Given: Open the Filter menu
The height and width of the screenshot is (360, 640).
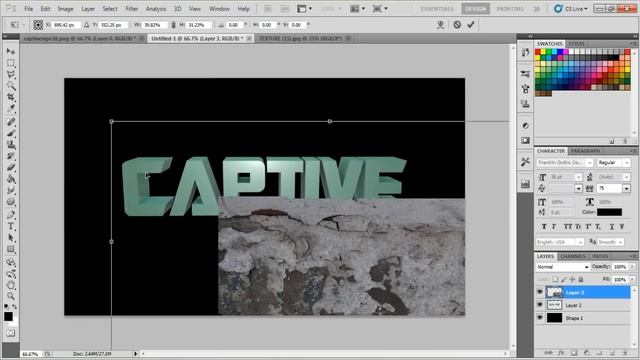Looking at the screenshot, I should click(x=131, y=9).
